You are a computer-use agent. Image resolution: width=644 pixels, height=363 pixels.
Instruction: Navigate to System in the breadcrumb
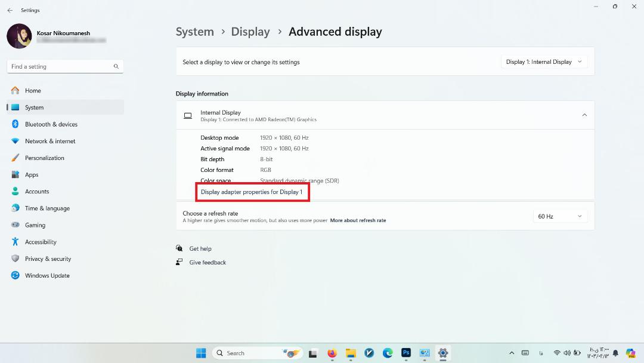[194, 32]
